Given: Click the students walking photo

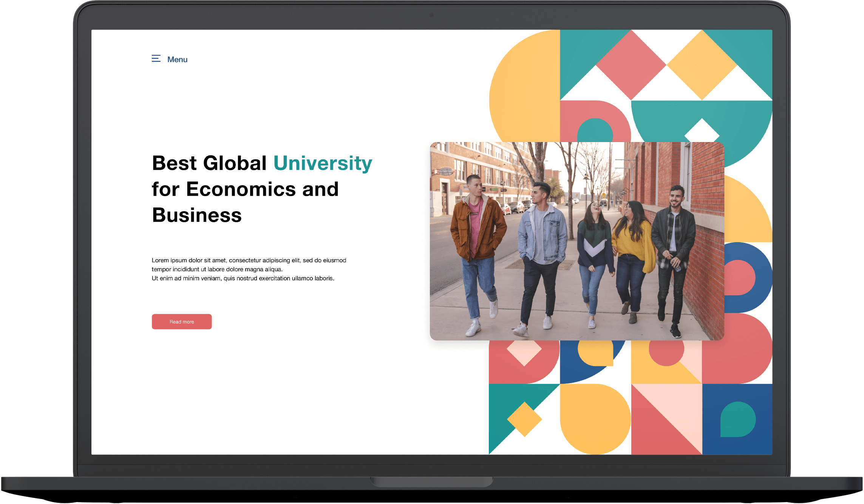Looking at the screenshot, I should pos(577,241).
